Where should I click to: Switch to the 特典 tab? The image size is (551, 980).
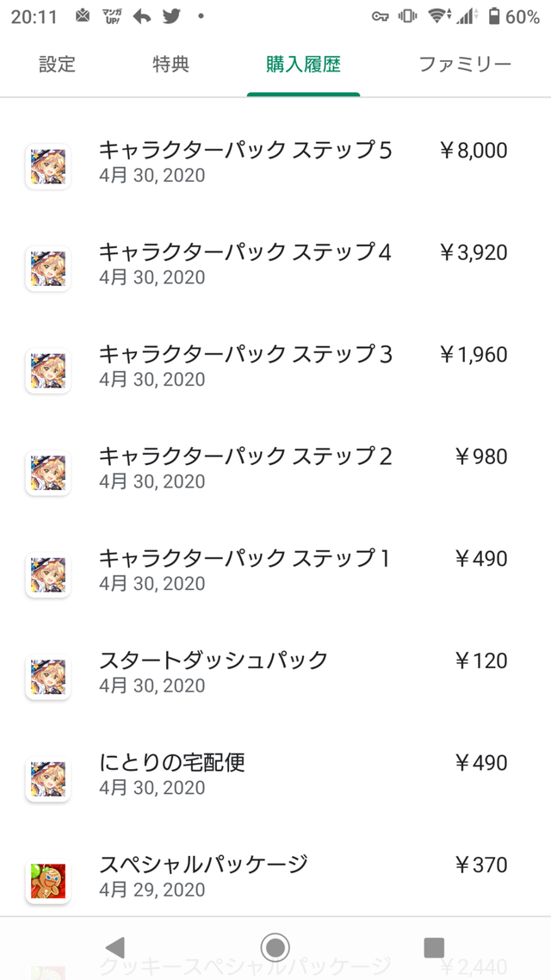pos(170,65)
